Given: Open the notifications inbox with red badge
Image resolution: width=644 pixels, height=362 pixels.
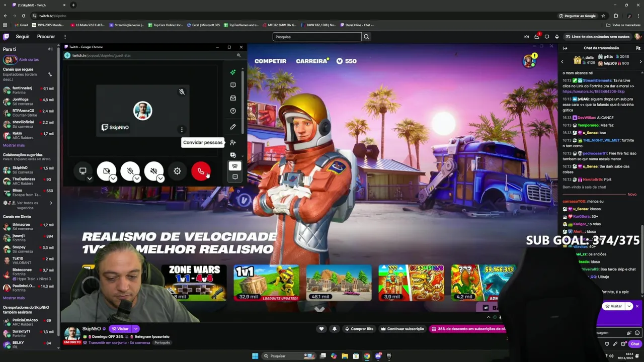Looking at the screenshot, I should [537, 37].
